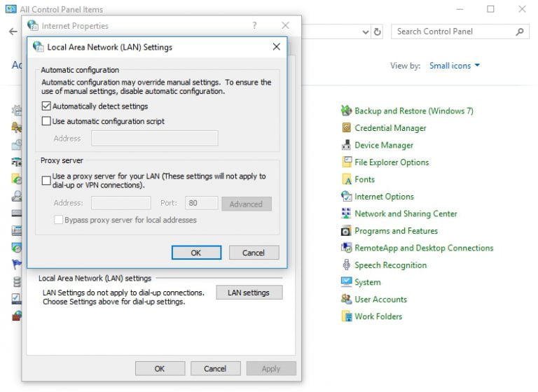Check Use a proxy server for your LAN
The width and height of the screenshot is (538, 392).
pyautogui.click(x=47, y=181)
